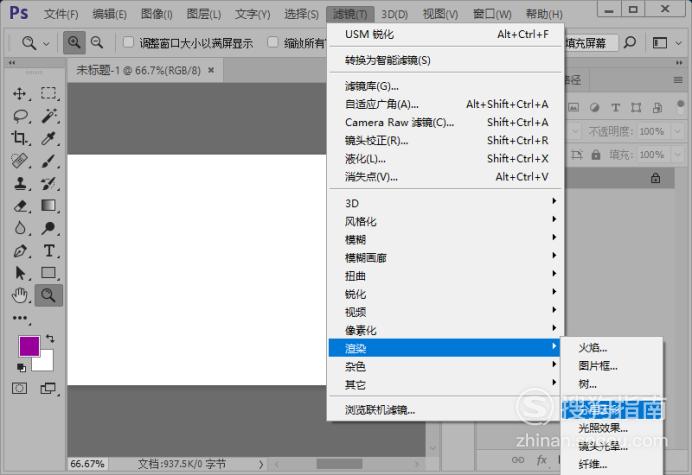The image size is (692, 475).
Task: Change screen mode icon in the toolbox
Action: click(48, 388)
